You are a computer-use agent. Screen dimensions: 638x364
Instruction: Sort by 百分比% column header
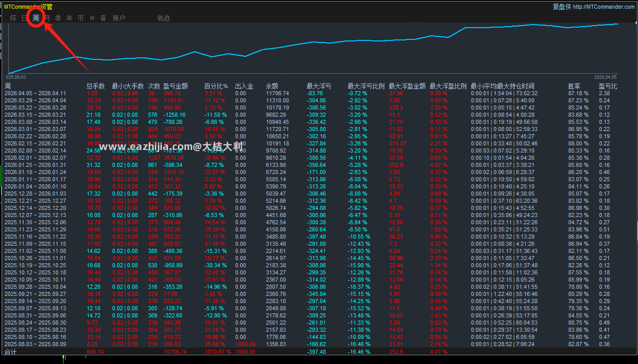(216, 86)
